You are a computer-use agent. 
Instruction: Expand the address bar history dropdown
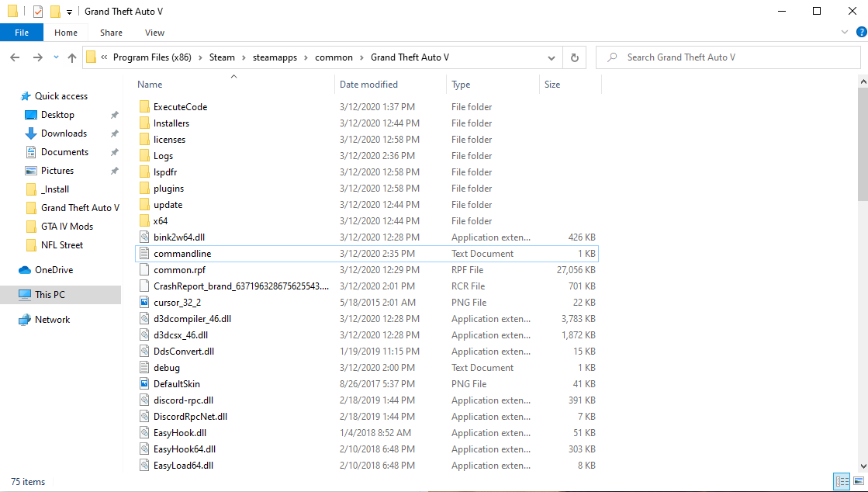[552, 57]
